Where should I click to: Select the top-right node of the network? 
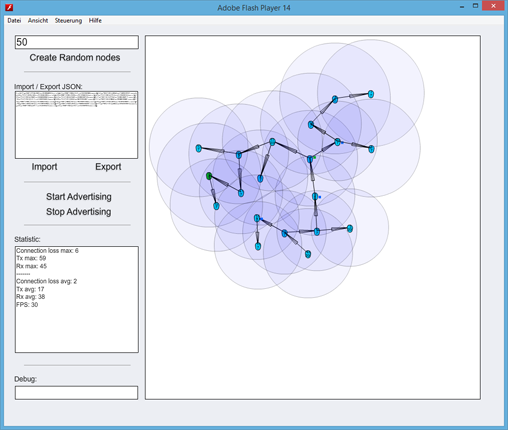click(x=371, y=94)
